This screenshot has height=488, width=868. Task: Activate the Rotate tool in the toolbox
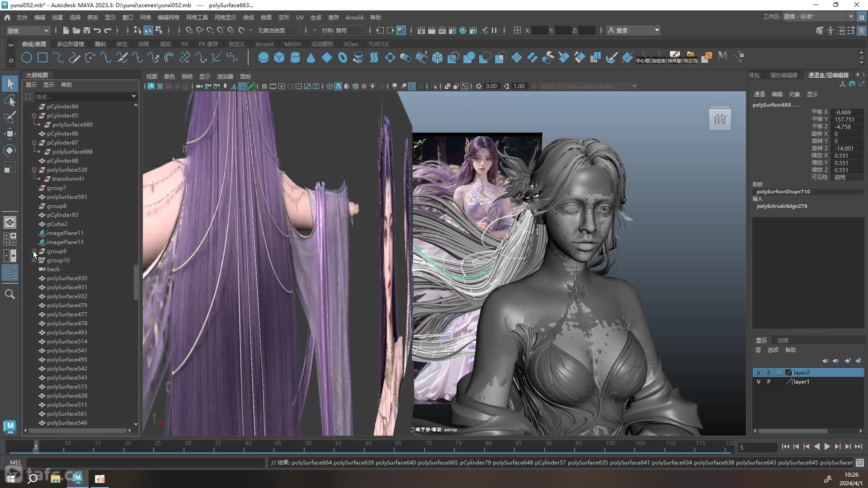(10, 150)
